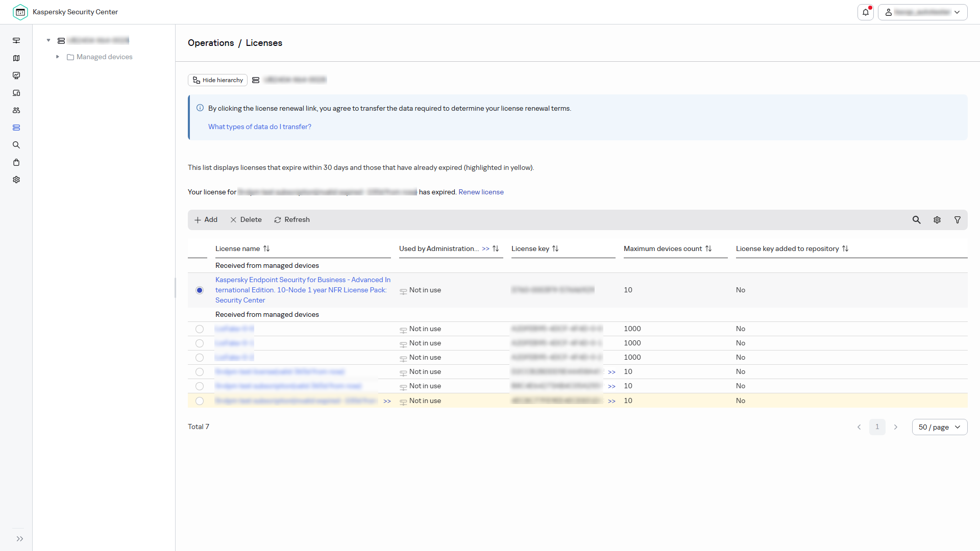Sort by License key added to repository
This screenshot has width=980, height=551.
(x=845, y=248)
